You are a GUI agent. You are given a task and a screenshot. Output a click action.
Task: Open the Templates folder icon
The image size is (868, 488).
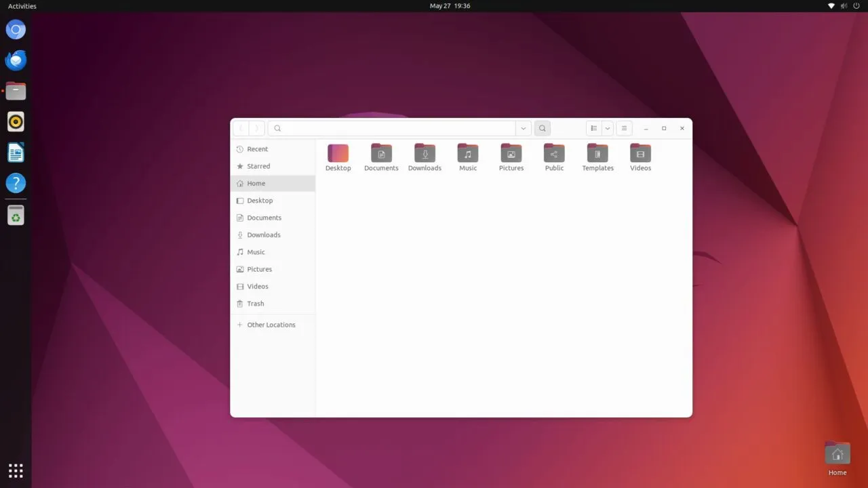[597, 153]
